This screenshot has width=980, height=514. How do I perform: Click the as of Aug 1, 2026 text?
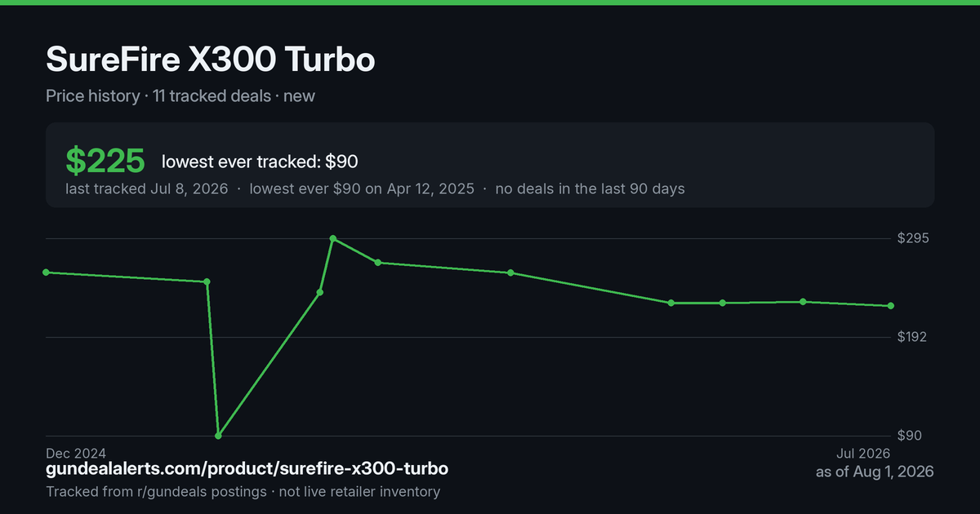(875, 472)
